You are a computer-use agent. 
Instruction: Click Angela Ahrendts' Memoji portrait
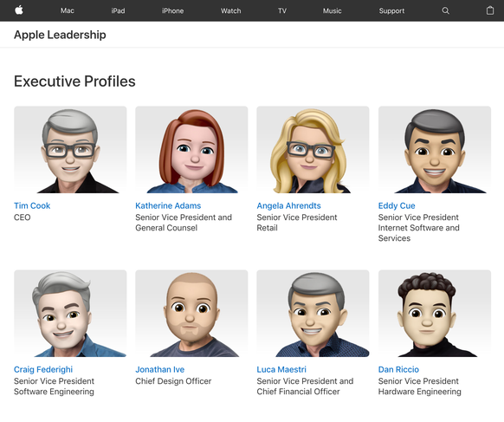pyautogui.click(x=313, y=150)
